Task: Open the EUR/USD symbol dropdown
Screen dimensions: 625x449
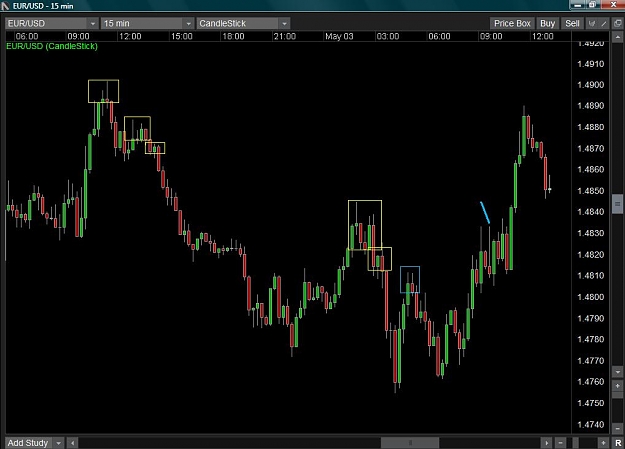Action: click(x=52, y=24)
